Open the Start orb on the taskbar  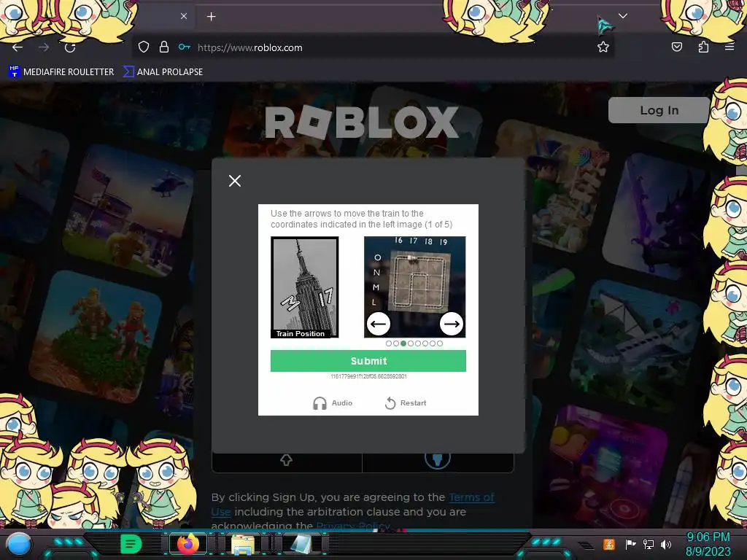coord(19,544)
